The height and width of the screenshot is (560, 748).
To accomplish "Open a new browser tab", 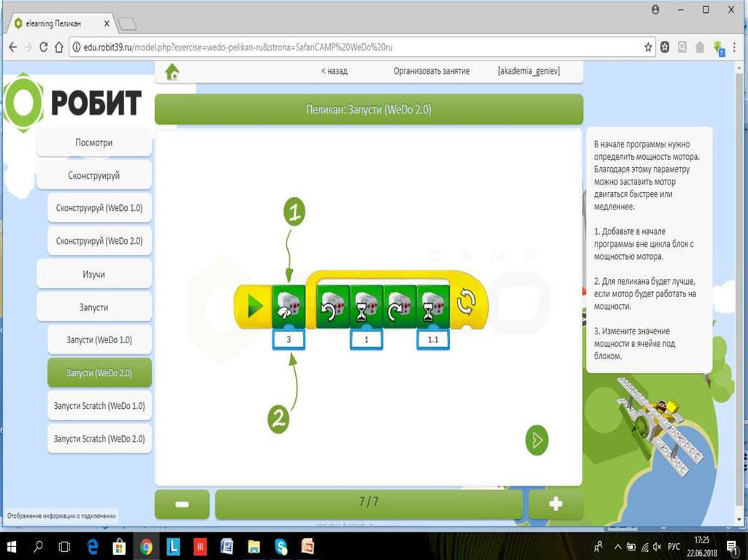I will click(x=127, y=23).
